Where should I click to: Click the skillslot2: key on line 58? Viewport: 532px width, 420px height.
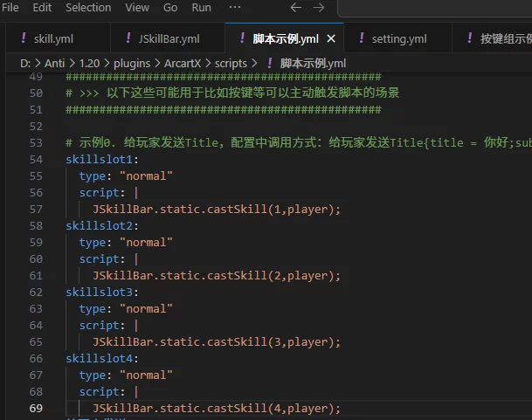point(102,226)
